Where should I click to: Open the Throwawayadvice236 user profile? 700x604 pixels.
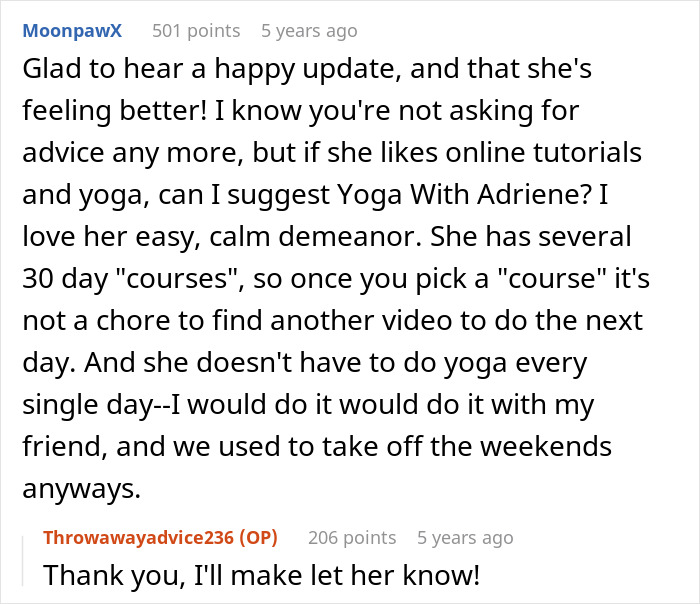tap(137, 537)
